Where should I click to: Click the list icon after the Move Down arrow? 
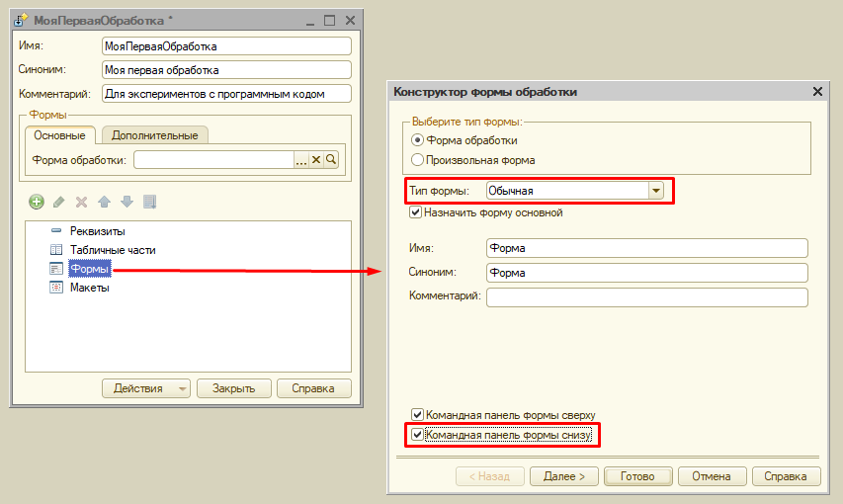pos(150,203)
